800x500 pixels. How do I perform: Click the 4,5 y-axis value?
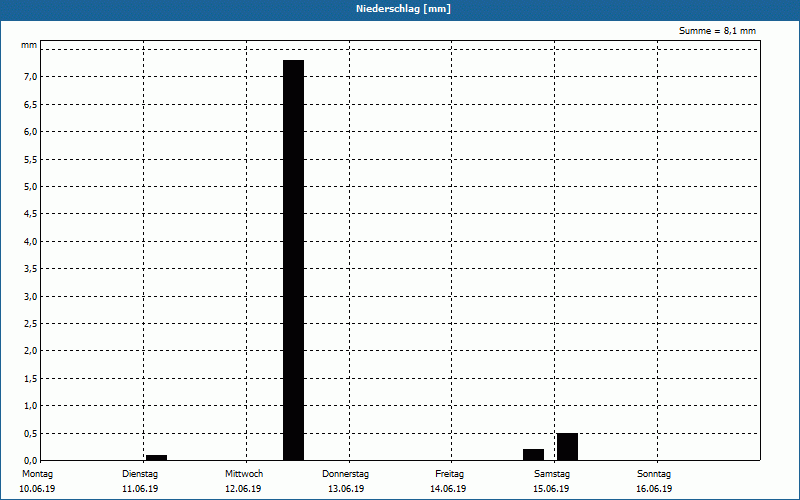[x=31, y=214]
